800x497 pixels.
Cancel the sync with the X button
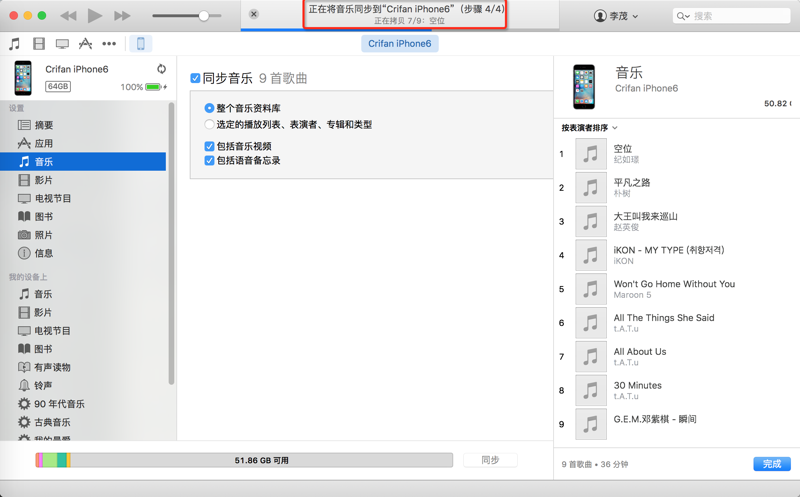pos(254,14)
